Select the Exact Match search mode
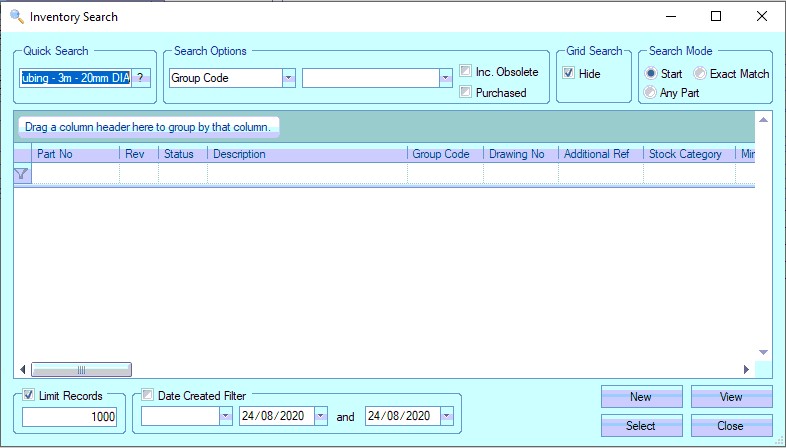This screenshot has width=786, height=448. pyautogui.click(x=701, y=74)
